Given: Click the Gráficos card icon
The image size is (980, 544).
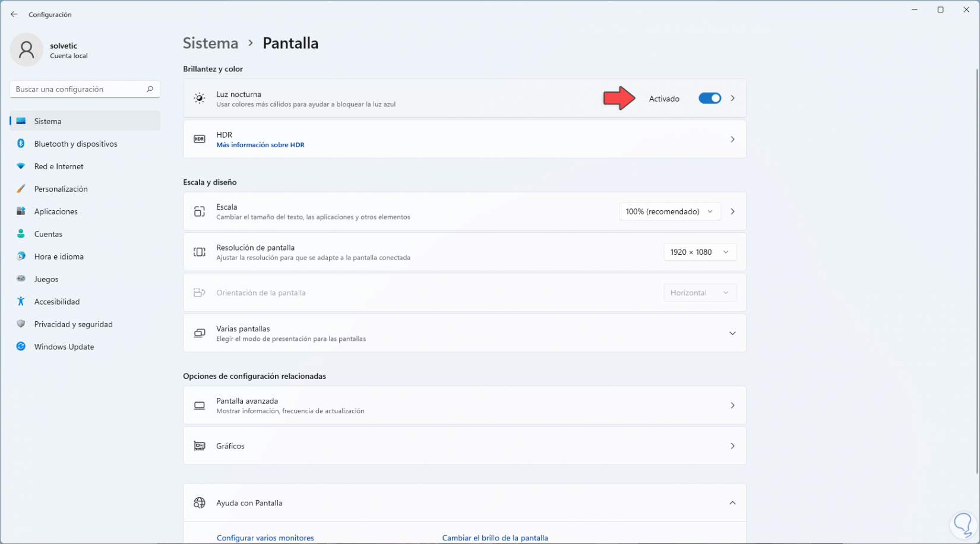Looking at the screenshot, I should (200, 446).
